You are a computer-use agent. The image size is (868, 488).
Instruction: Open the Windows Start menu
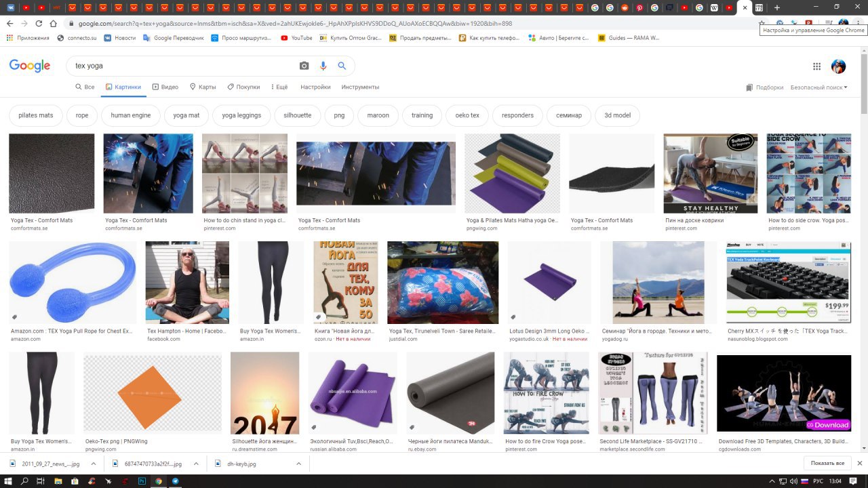[x=7, y=481]
